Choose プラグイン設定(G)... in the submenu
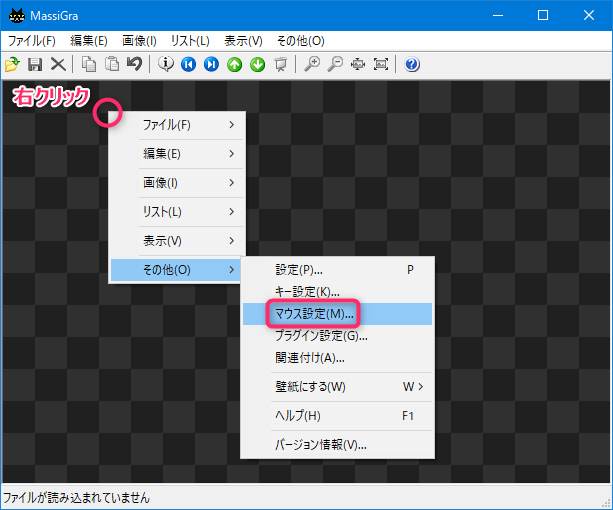 [337, 336]
